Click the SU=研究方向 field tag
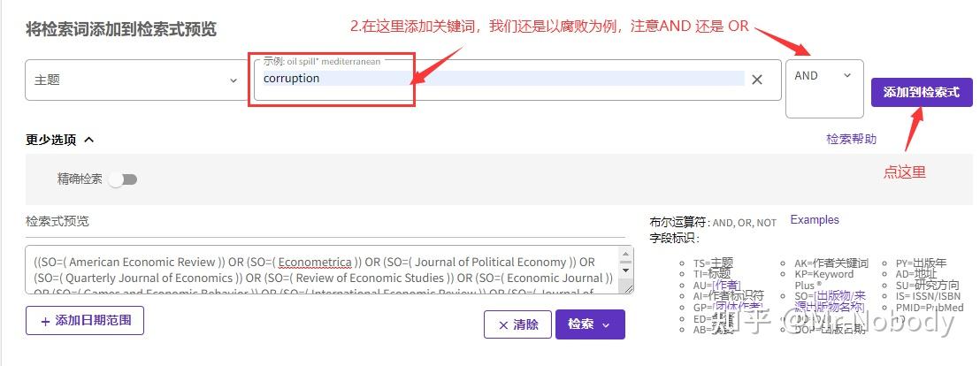Image resolution: width=980 pixels, height=366 pixels. pos(927,285)
